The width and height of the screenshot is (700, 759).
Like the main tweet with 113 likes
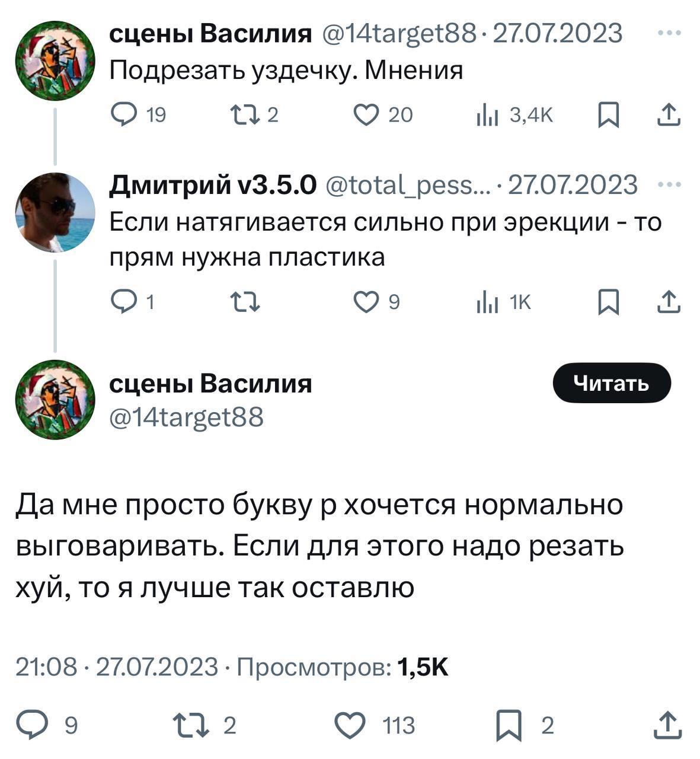click(350, 725)
